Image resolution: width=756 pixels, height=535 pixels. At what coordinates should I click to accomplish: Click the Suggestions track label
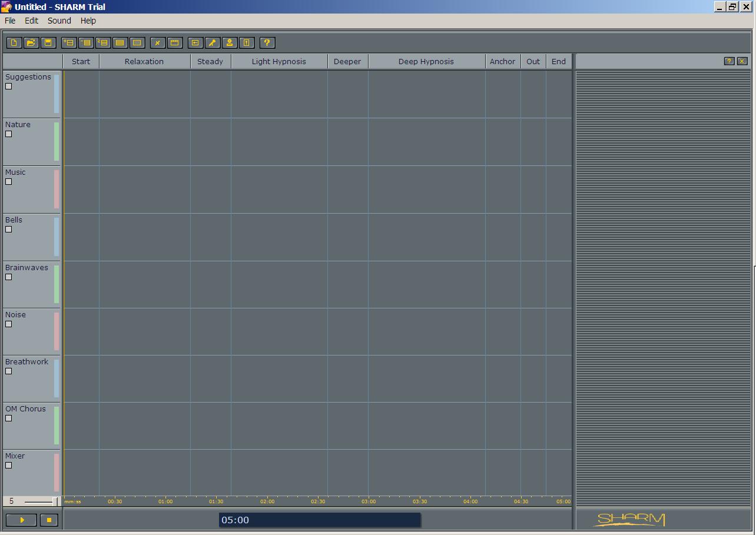point(28,77)
